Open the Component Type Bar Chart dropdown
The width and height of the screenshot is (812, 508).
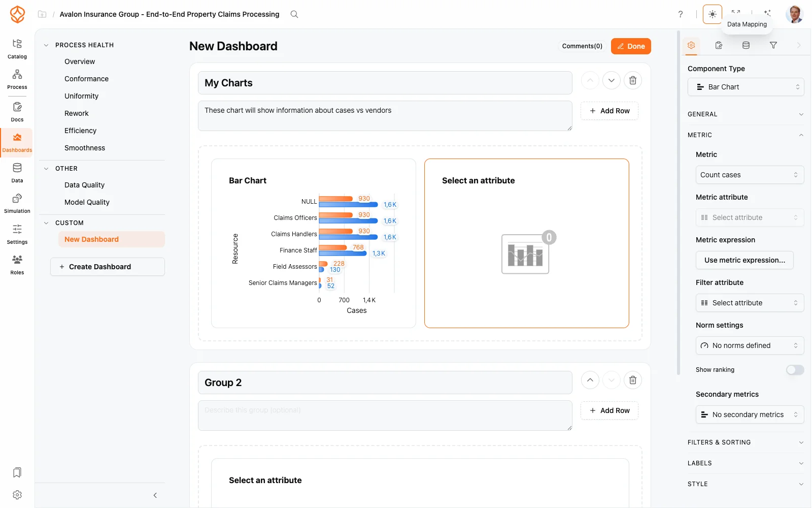pyautogui.click(x=746, y=87)
